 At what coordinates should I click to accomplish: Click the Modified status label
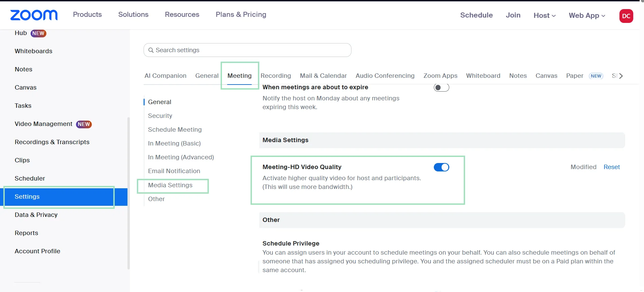(x=583, y=167)
